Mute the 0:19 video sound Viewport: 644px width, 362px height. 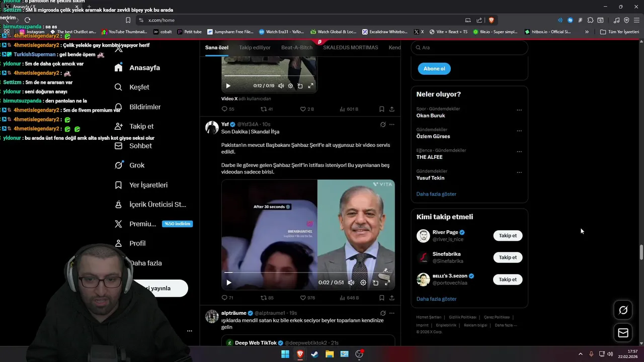coord(281,86)
